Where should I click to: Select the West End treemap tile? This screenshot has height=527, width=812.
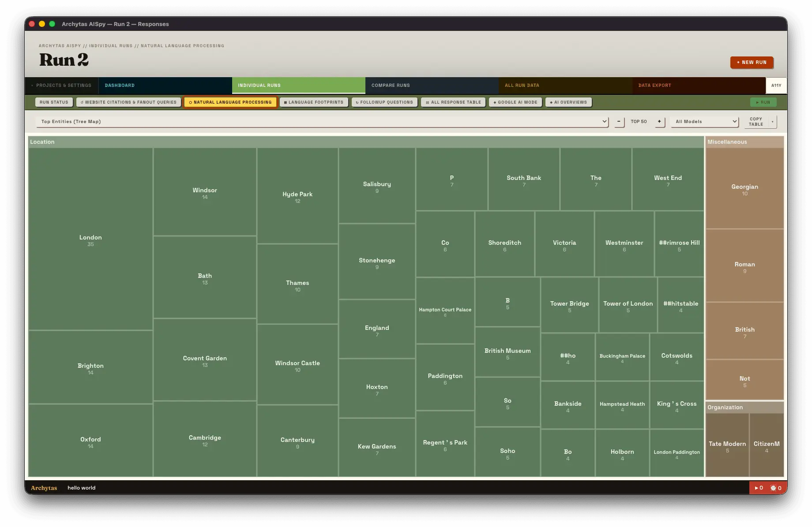tap(668, 179)
